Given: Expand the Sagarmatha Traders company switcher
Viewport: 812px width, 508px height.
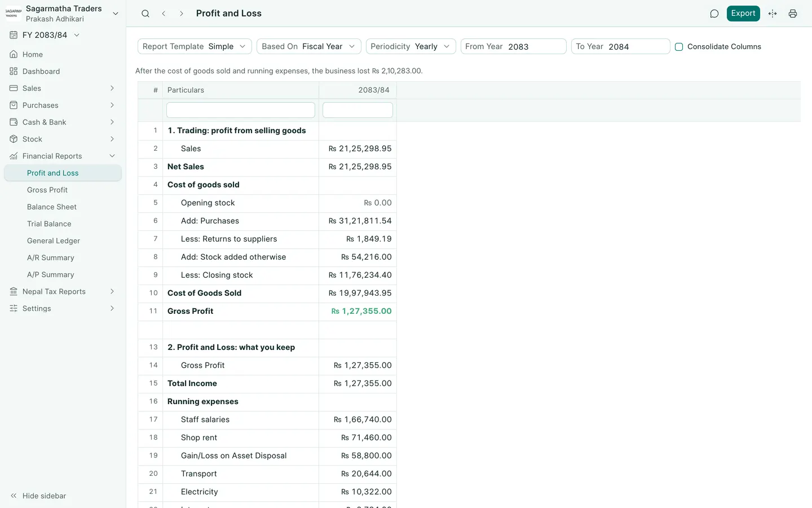Looking at the screenshot, I should tap(116, 14).
